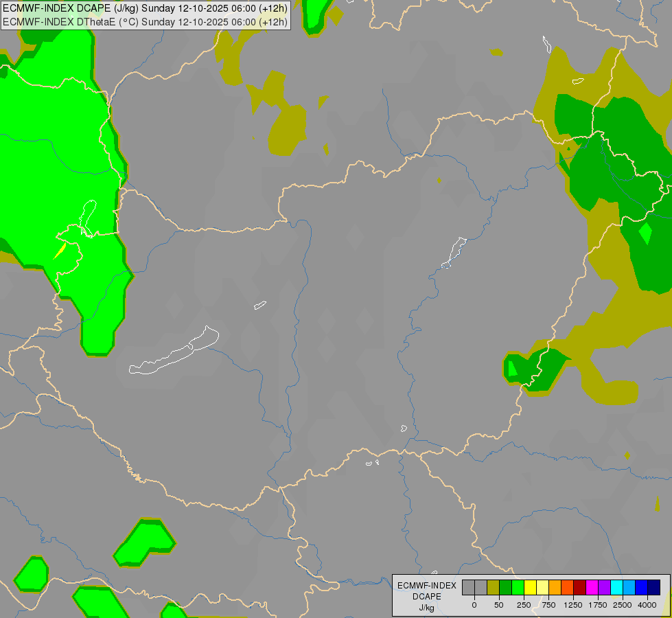Pick the dark red legend swatch

pos(579,587)
